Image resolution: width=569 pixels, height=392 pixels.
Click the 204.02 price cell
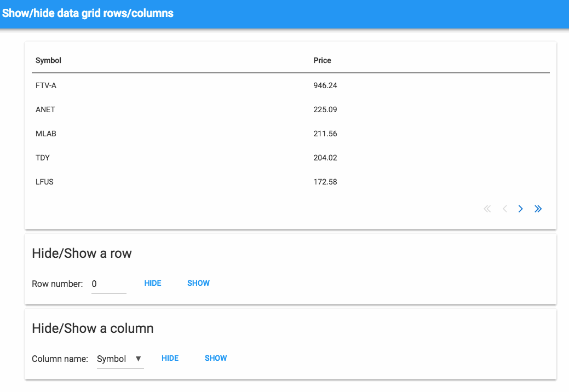pos(325,158)
